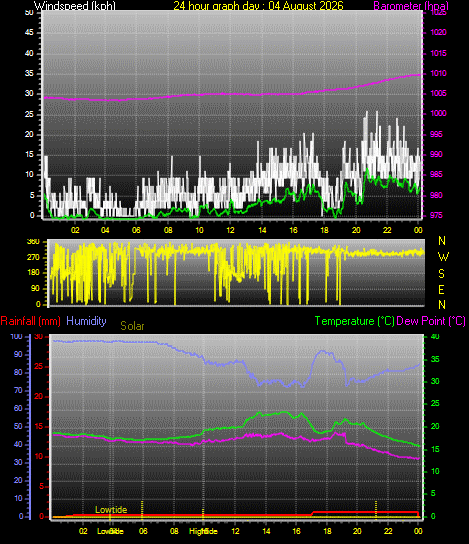
Task: Click 35 on the green temperature axis
Action: point(435,359)
